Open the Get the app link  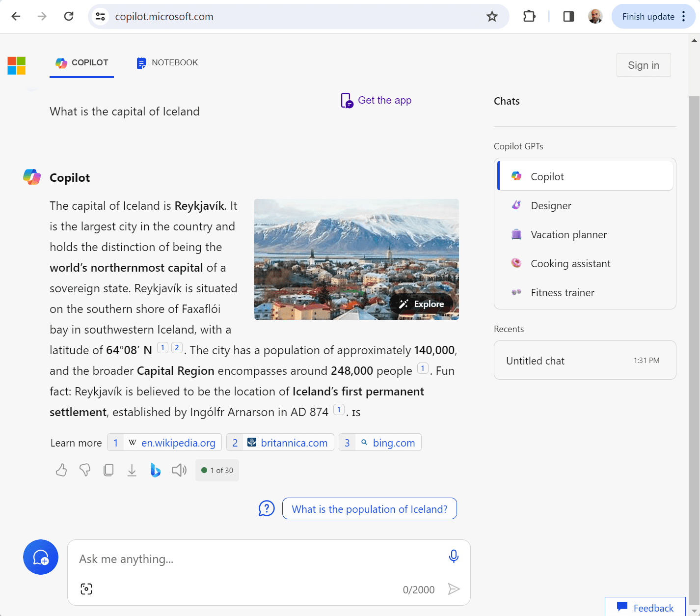pyautogui.click(x=377, y=100)
